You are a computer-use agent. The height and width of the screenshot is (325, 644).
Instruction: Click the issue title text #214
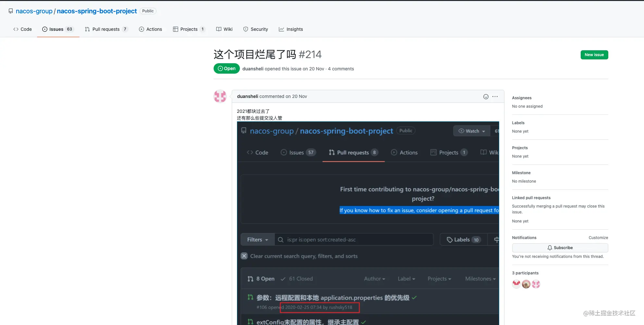pos(310,54)
